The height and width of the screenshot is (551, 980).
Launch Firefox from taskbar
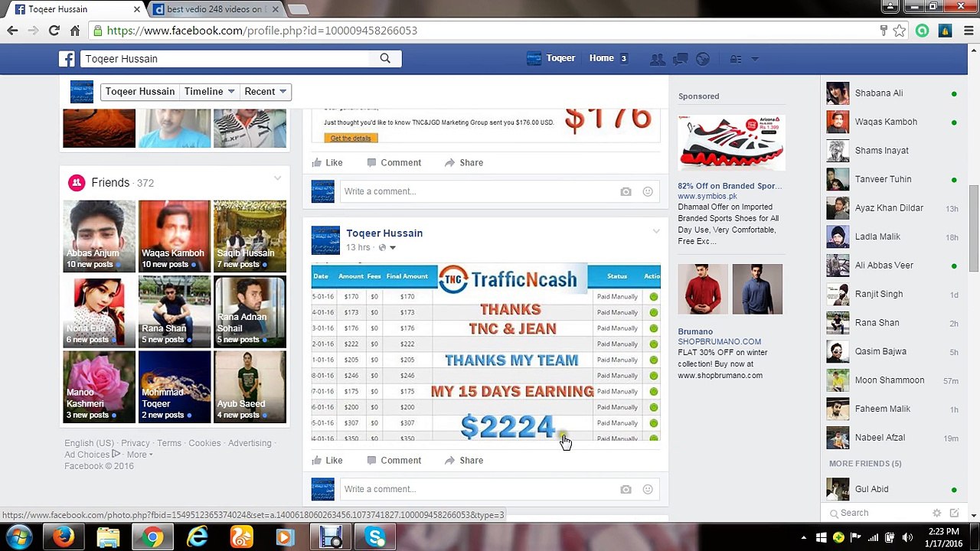click(64, 537)
